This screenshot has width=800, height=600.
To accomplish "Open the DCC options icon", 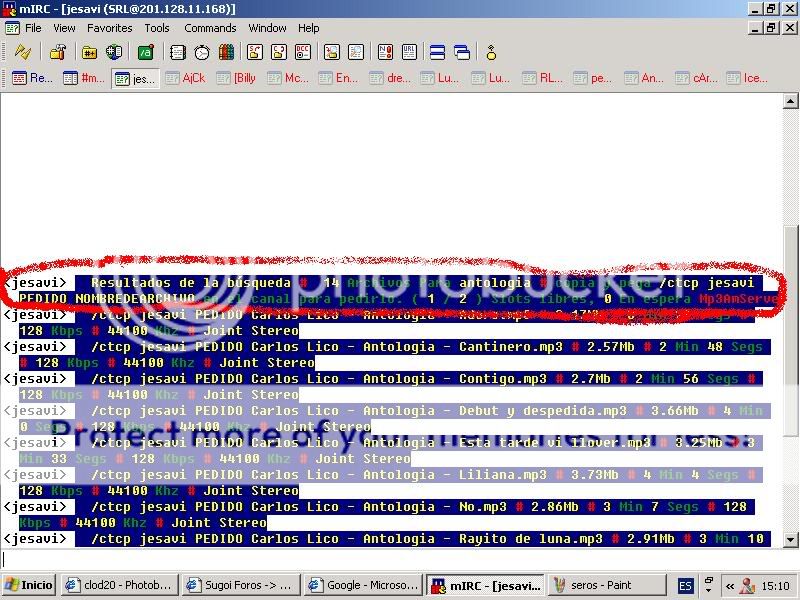I will pyautogui.click(x=303, y=52).
